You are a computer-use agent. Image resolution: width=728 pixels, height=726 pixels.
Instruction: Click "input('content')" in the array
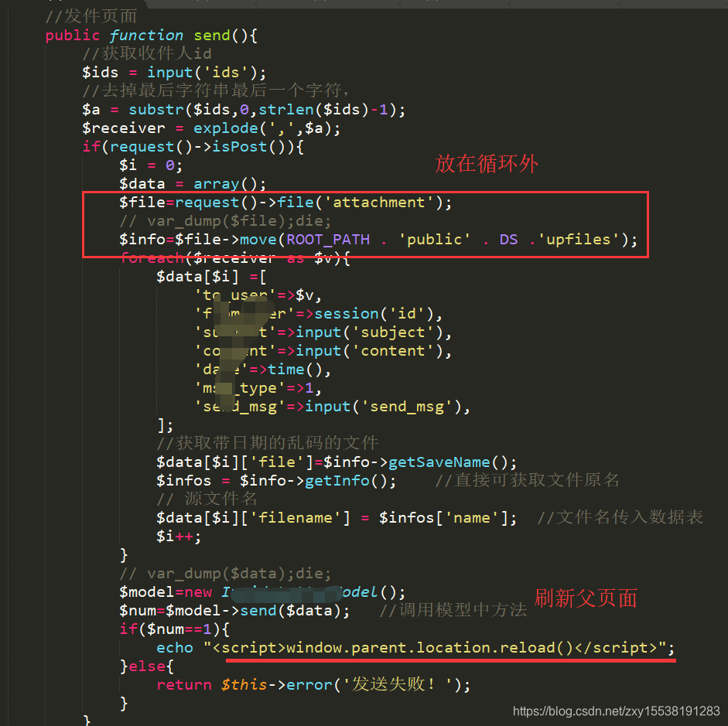pyautogui.click(x=370, y=351)
